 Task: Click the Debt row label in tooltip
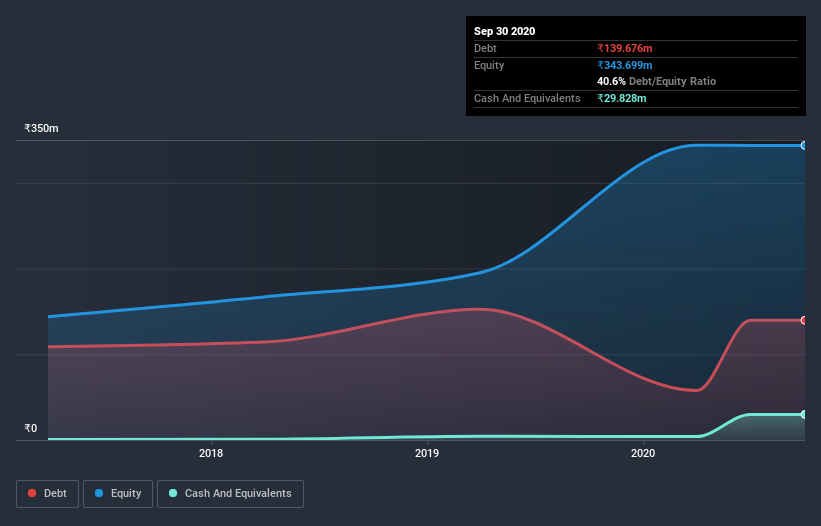(x=485, y=48)
